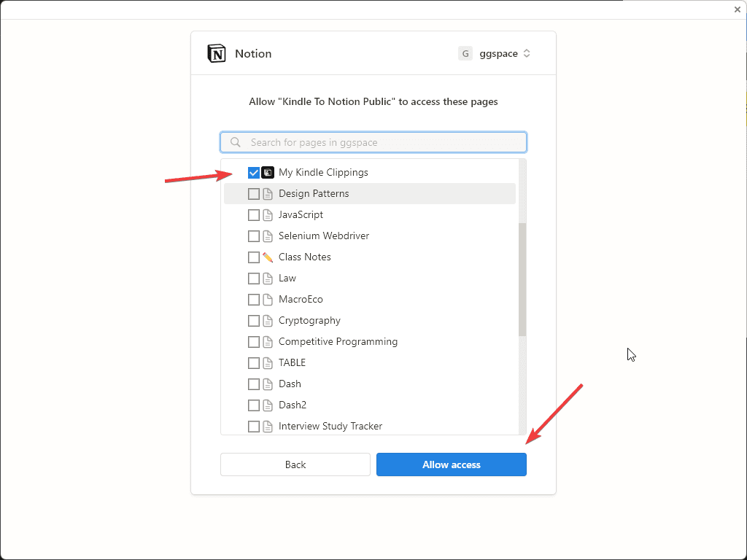Open the ggspace workspace switcher chevrons
The width and height of the screenshot is (747, 560).
click(527, 53)
